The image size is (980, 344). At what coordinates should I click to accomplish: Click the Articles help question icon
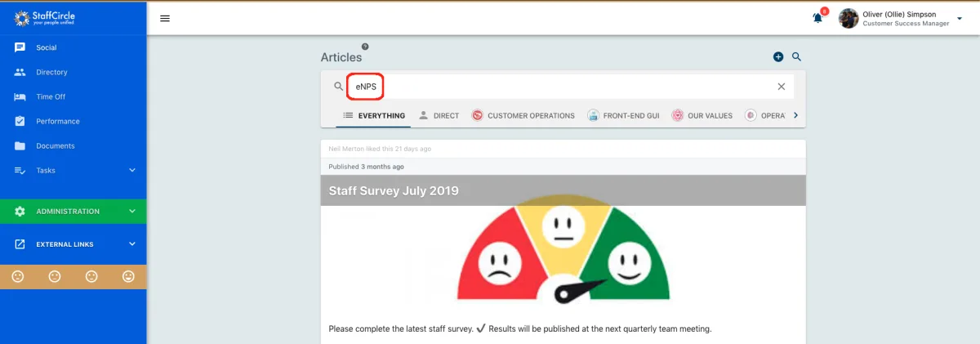click(x=365, y=47)
